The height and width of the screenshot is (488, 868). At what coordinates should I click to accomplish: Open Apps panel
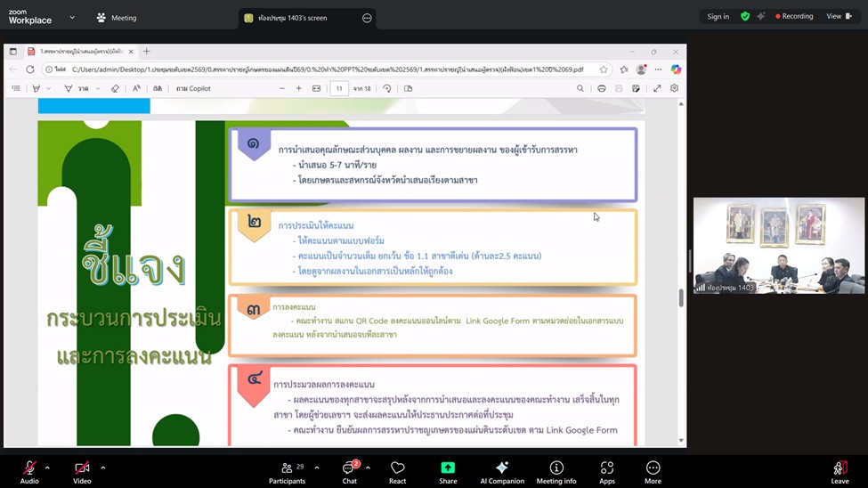607,472
